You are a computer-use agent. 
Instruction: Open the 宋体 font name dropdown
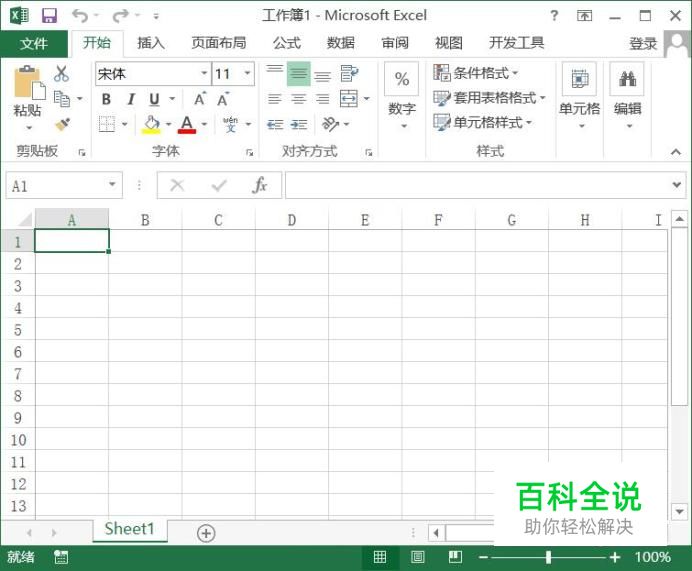pos(204,73)
